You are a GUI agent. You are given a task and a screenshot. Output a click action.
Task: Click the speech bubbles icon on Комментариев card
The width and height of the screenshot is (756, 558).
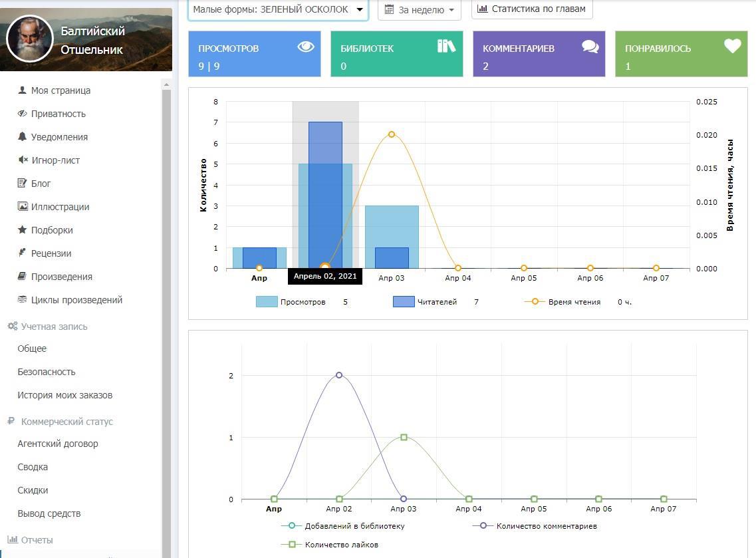click(590, 47)
